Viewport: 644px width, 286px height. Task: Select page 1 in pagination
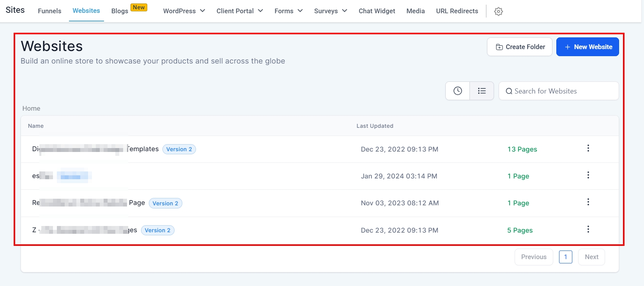(x=565, y=257)
